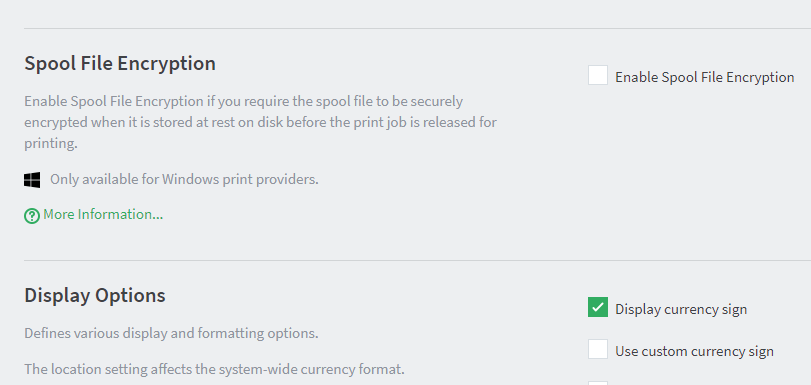Click the Use custom currency sign label text
Screen dimensions: 811x385
(694, 351)
